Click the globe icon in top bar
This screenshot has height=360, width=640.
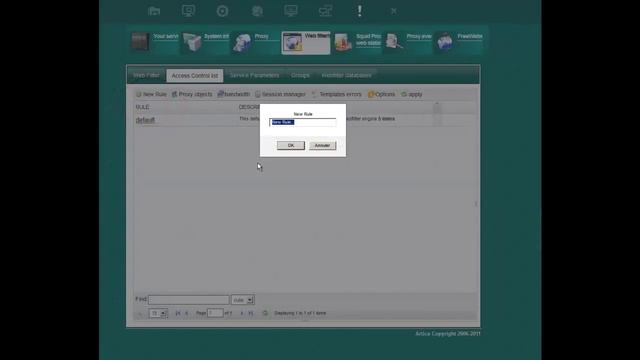point(257,11)
